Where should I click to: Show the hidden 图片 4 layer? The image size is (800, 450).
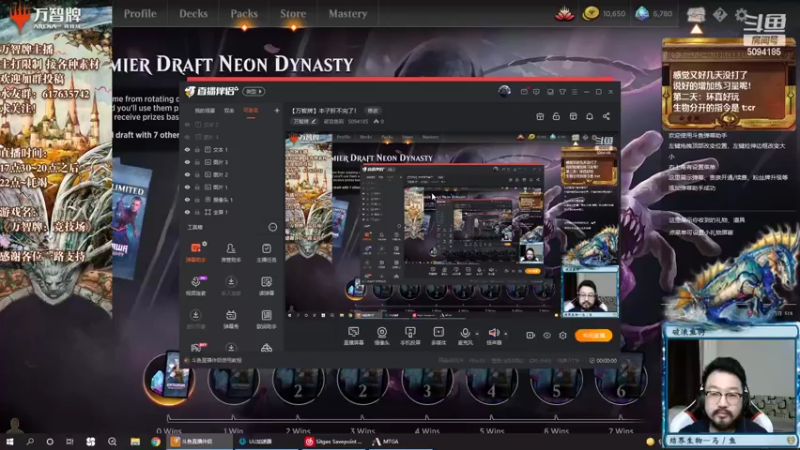(x=187, y=137)
